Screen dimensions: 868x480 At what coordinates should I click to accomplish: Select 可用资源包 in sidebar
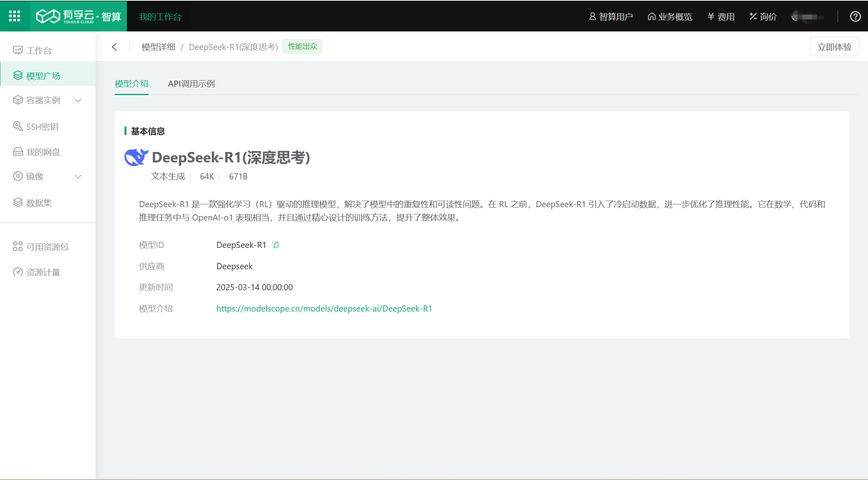click(x=48, y=246)
